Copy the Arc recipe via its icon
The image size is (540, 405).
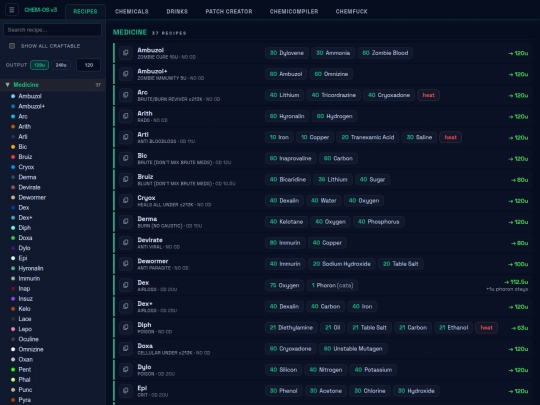pos(126,95)
